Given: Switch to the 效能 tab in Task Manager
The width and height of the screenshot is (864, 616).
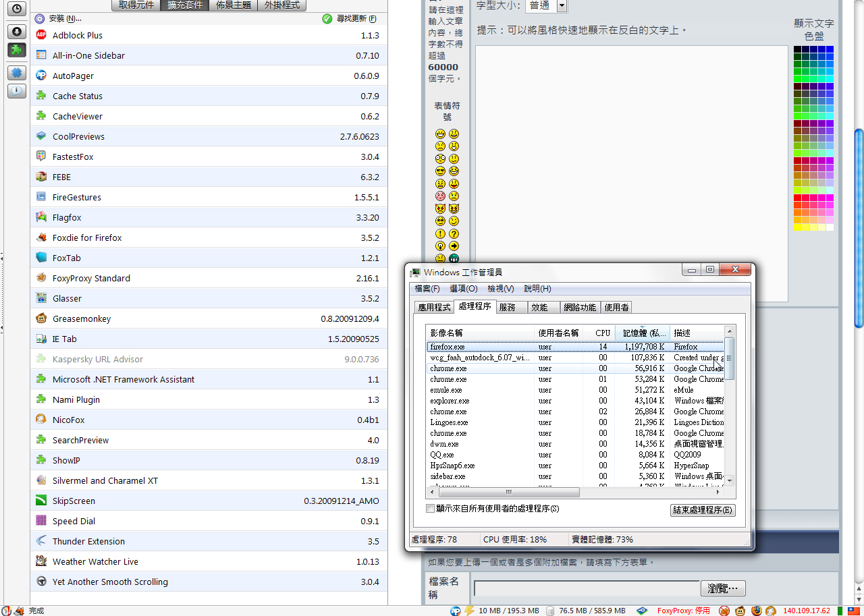Looking at the screenshot, I should click(539, 307).
